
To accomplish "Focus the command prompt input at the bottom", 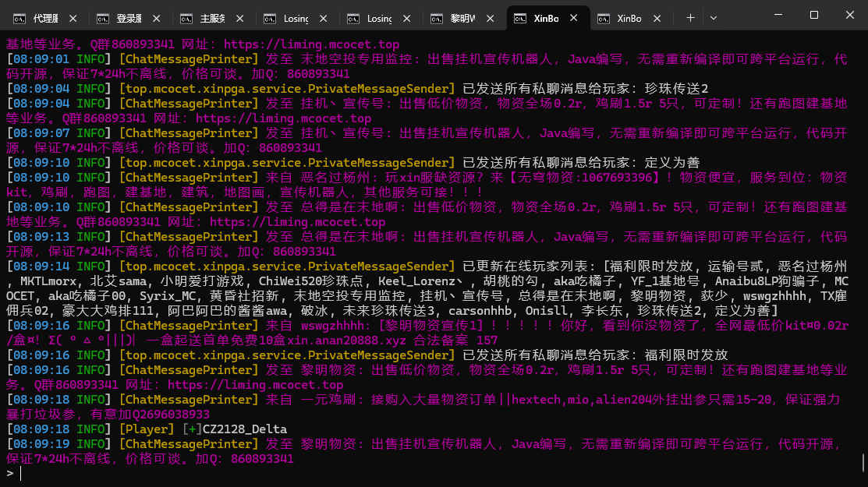I will (234, 473).
